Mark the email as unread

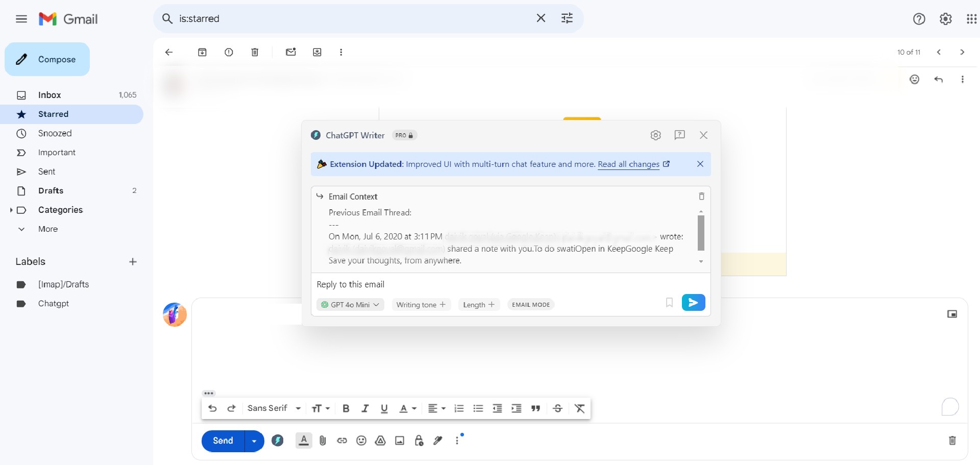click(291, 52)
